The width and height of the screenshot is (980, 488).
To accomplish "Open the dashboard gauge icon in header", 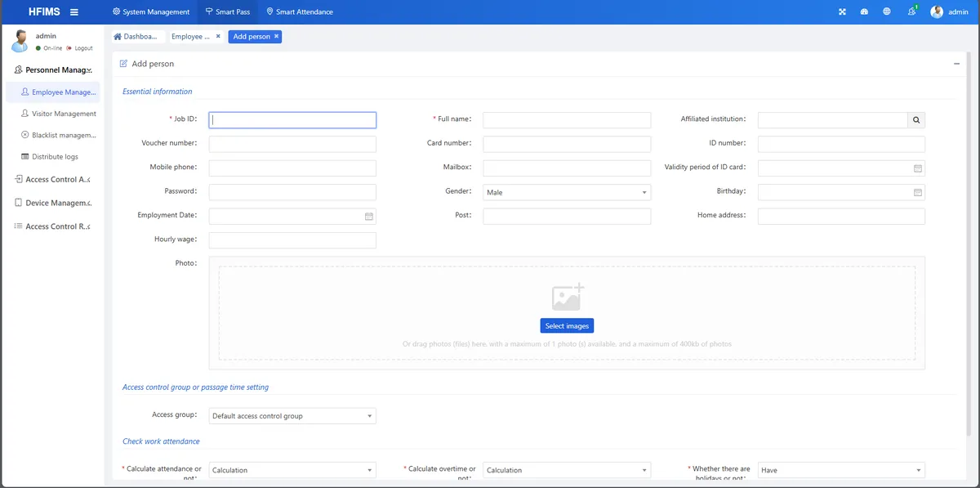I will coord(865,11).
